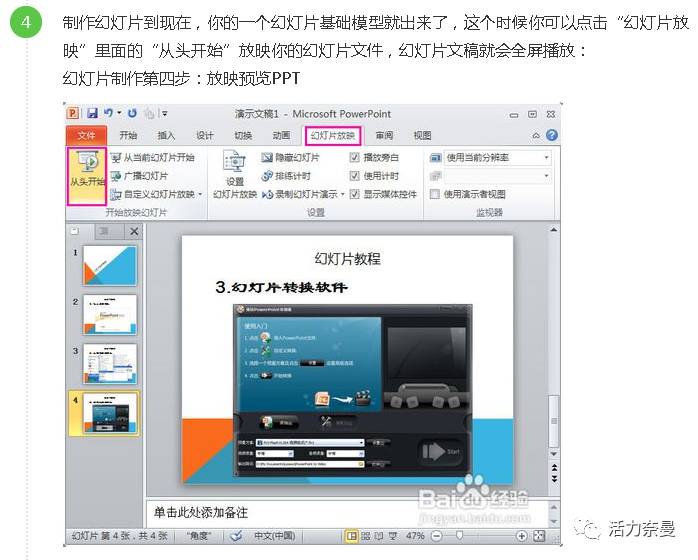698x560 pixels.
Task: Click the spell check icon in status bar
Action: pos(236,536)
